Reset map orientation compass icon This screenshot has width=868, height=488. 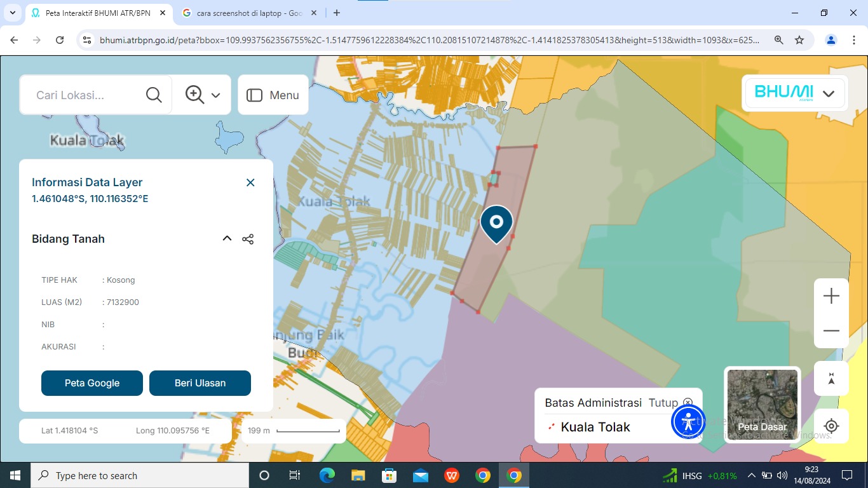click(x=831, y=379)
